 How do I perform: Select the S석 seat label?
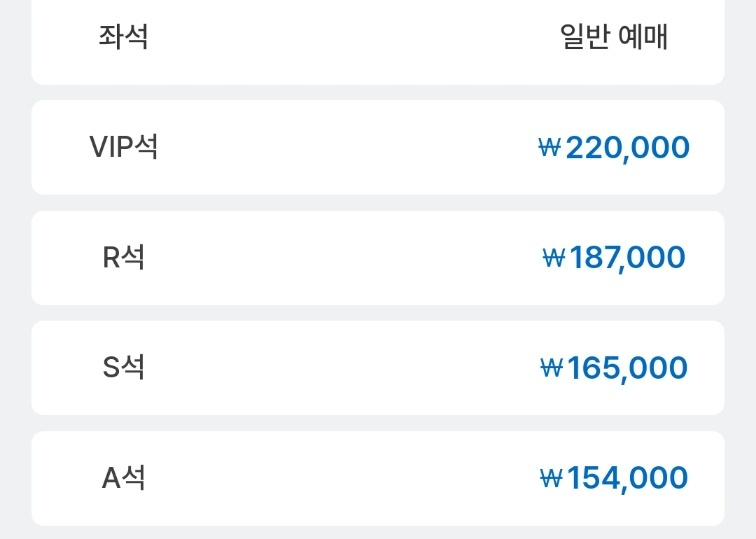point(123,367)
